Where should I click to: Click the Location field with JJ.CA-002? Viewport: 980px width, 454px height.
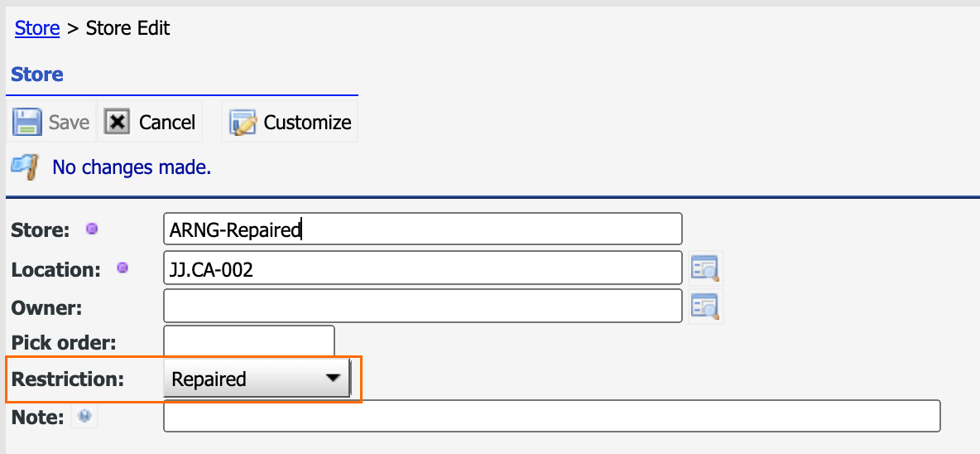(x=422, y=268)
